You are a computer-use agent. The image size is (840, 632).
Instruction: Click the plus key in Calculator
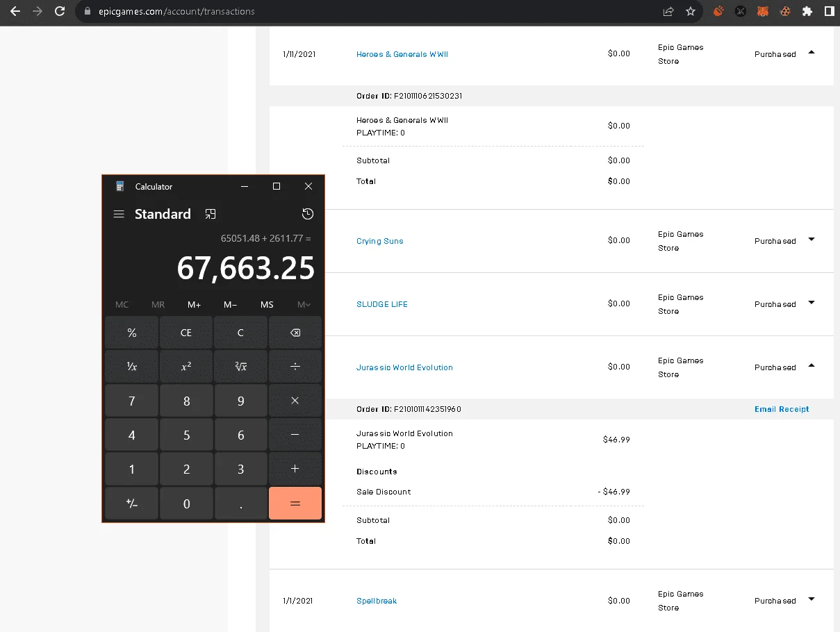click(295, 469)
